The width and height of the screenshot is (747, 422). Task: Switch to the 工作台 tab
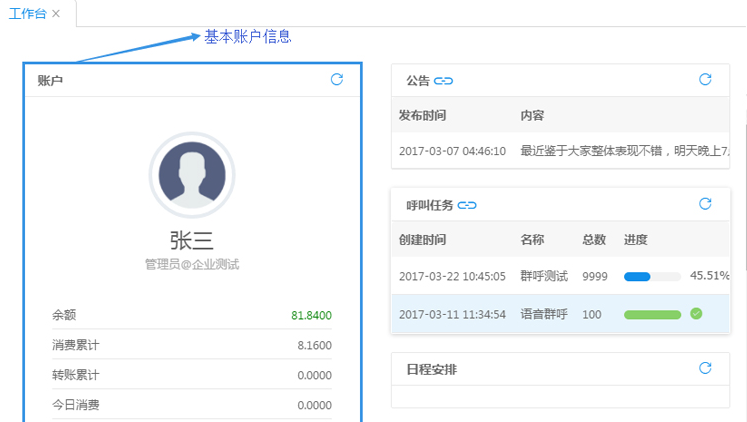tap(27, 13)
